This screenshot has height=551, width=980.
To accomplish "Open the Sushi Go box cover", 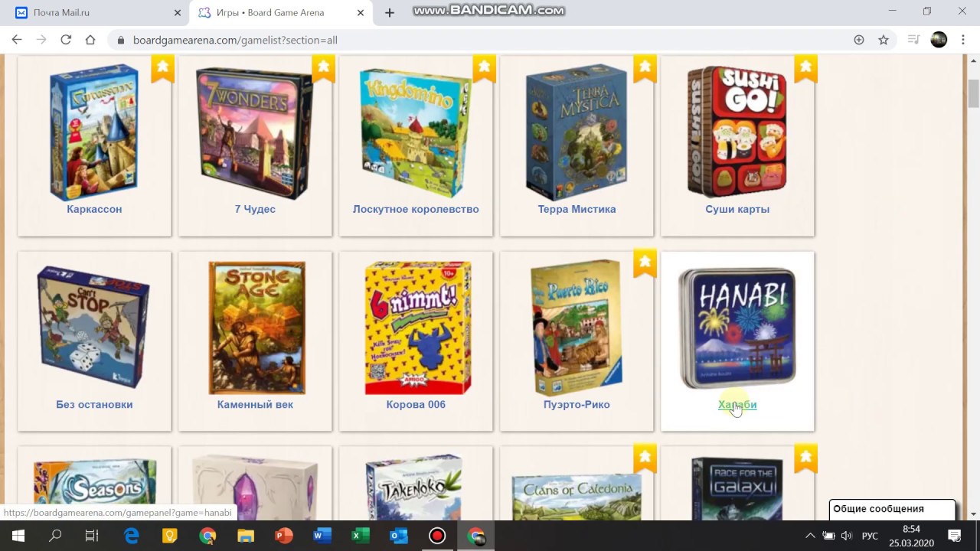I will (x=737, y=132).
